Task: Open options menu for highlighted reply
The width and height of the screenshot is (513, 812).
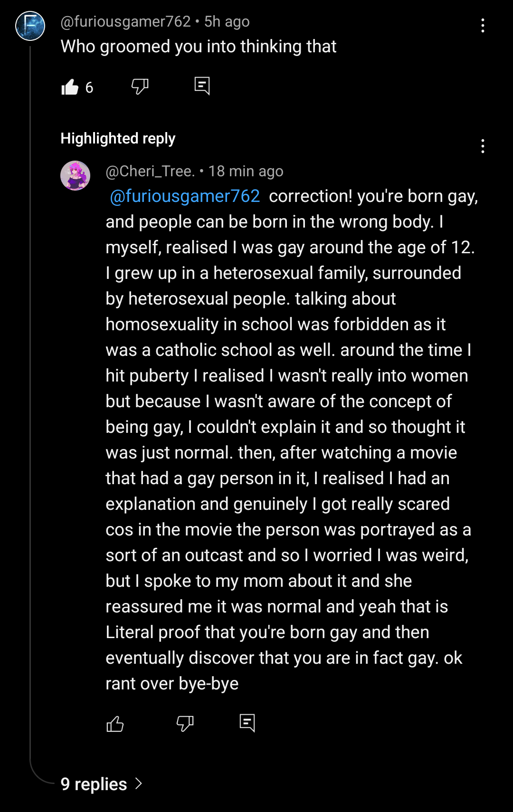Action: click(x=483, y=146)
